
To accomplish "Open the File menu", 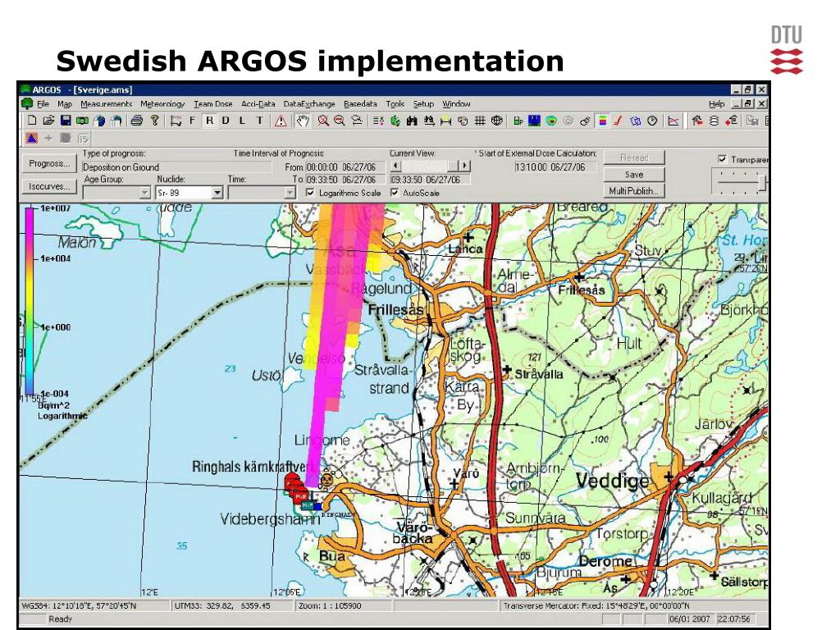I will pos(43,104).
